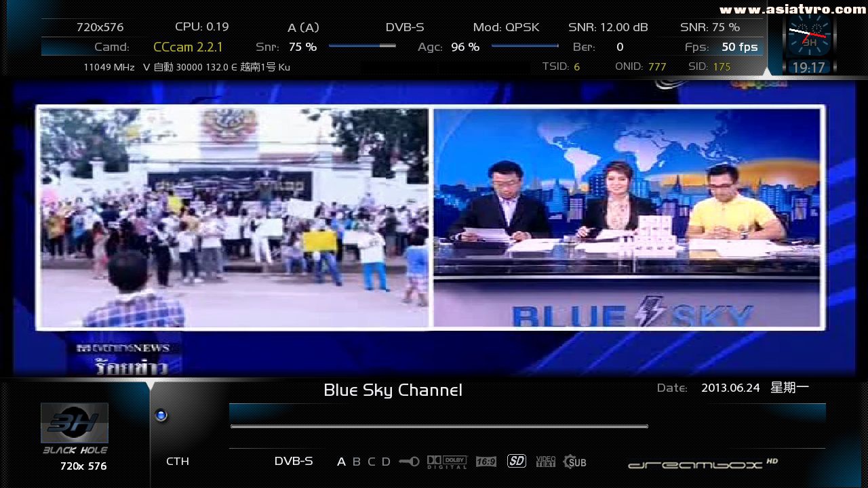Click the SNR: 75 % readout beside the clock
Screen dimensions: 868x488
[710, 27]
